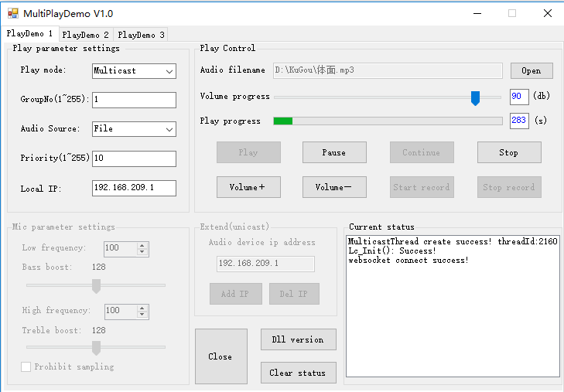
Task: Close the window with title bar X
Action: tap(547, 14)
